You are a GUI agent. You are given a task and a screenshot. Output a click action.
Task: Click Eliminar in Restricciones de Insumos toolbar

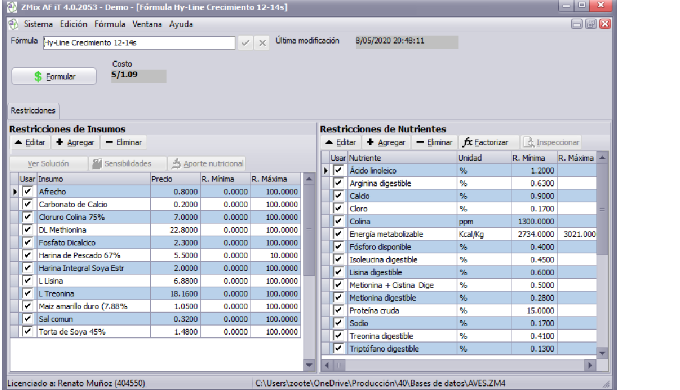(124, 142)
